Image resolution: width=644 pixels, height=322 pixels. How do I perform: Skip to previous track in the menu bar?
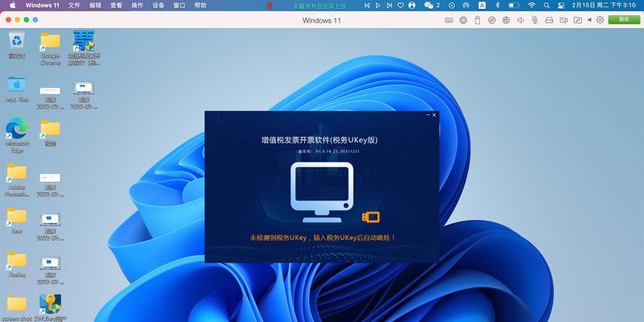point(367,6)
